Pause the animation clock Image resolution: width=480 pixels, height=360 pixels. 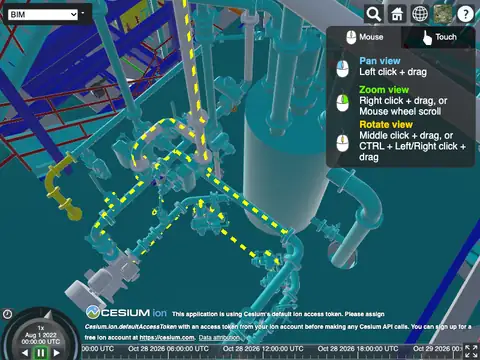coord(41,352)
